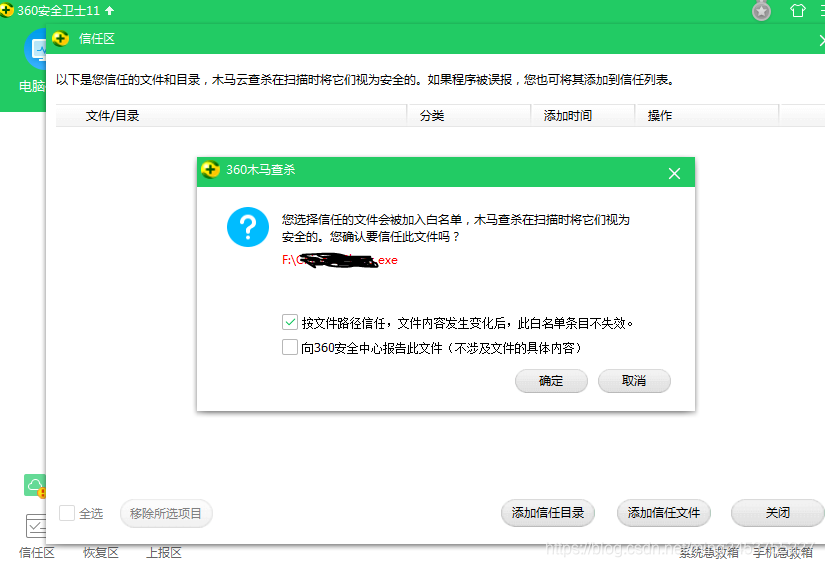Click 确定 to confirm trusting the file
The height and width of the screenshot is (567, 825).
[551, 381]
